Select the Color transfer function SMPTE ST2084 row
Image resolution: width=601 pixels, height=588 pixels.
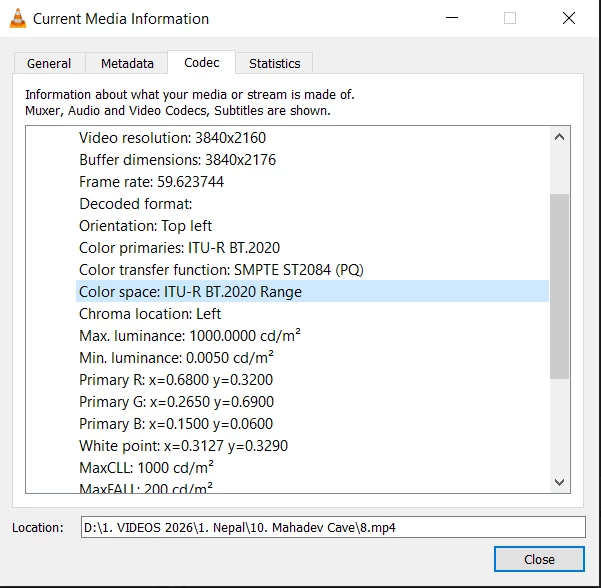(312, 270)
